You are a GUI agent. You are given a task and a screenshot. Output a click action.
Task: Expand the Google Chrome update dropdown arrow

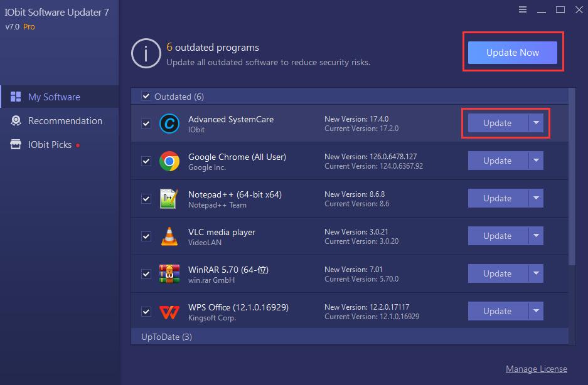pos(536,161)
